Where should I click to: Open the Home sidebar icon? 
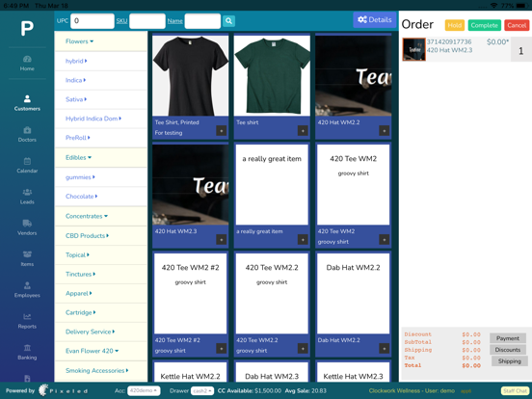[x=27, y=63]
